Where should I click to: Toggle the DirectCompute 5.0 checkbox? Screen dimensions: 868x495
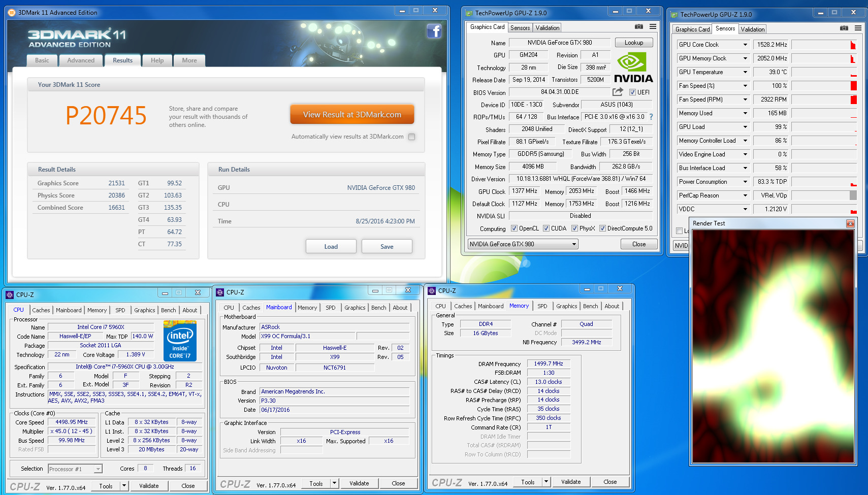[x=602, y=228]
